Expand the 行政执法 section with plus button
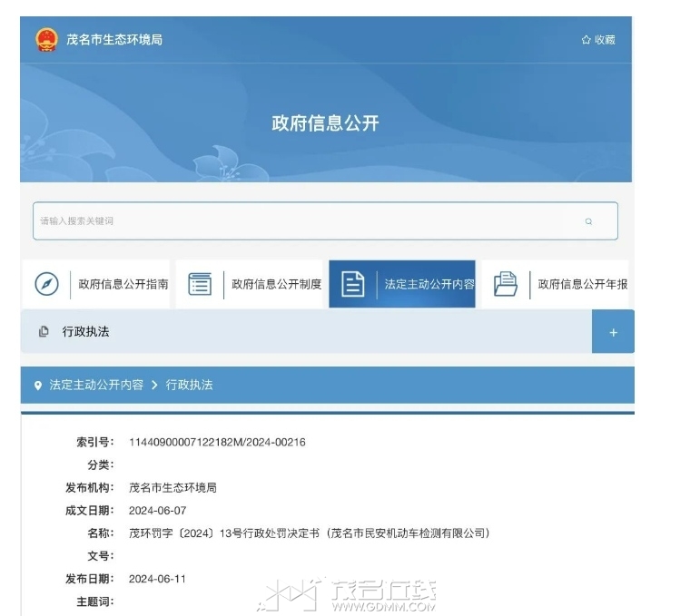Image resolution: width=690 pixels, height=616 pixels. point(613,332)
